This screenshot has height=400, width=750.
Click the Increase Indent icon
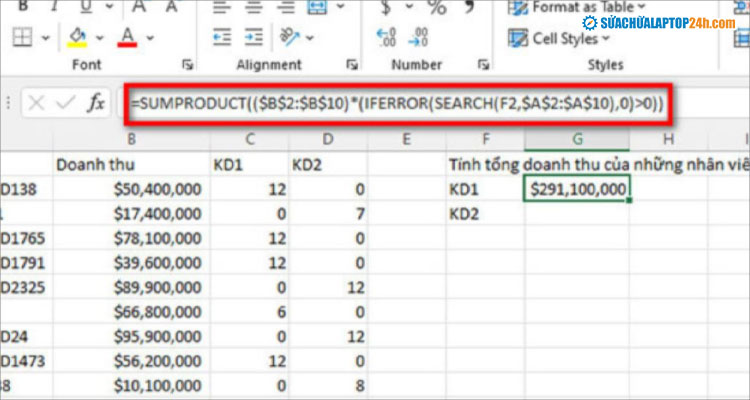(254, 37)
